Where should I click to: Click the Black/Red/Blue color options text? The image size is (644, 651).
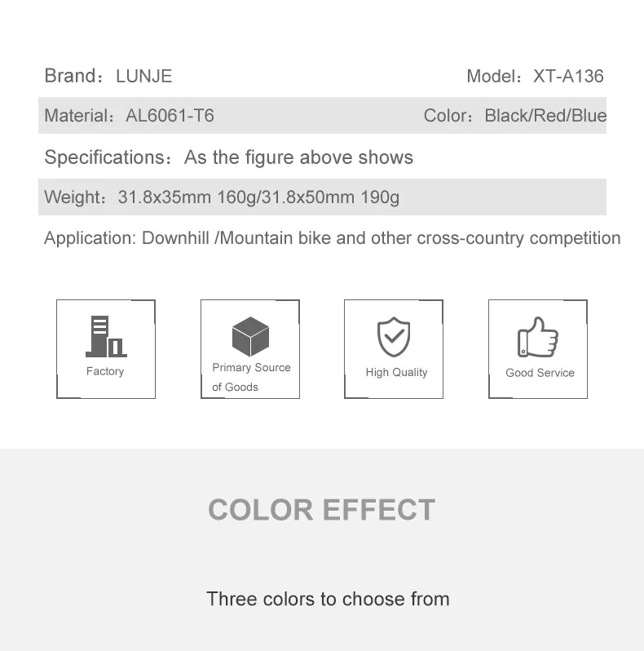545,116
